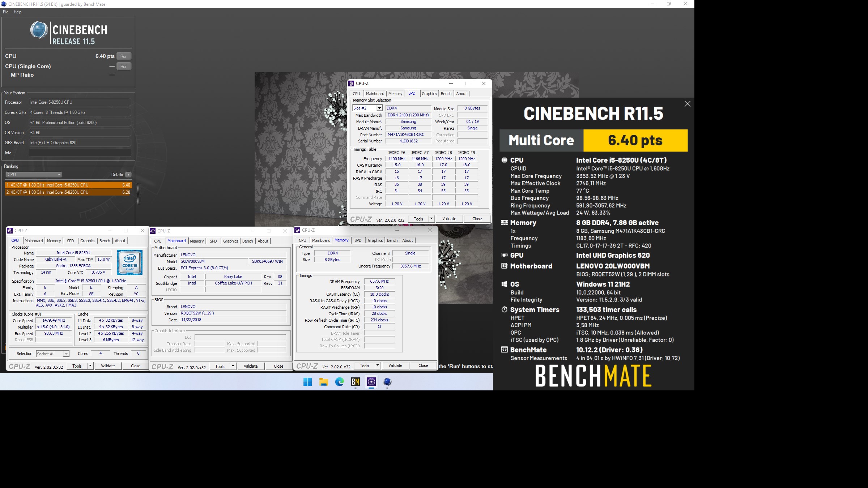Open Tools dropdown arrow in SPD window
Image resolution: width=868 pixels, height=488 pixels.
[431, 219]
